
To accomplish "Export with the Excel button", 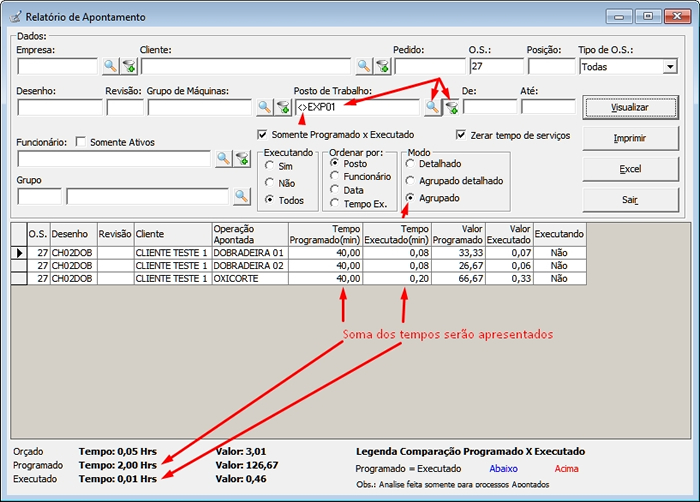I will [x=630, y=169].
